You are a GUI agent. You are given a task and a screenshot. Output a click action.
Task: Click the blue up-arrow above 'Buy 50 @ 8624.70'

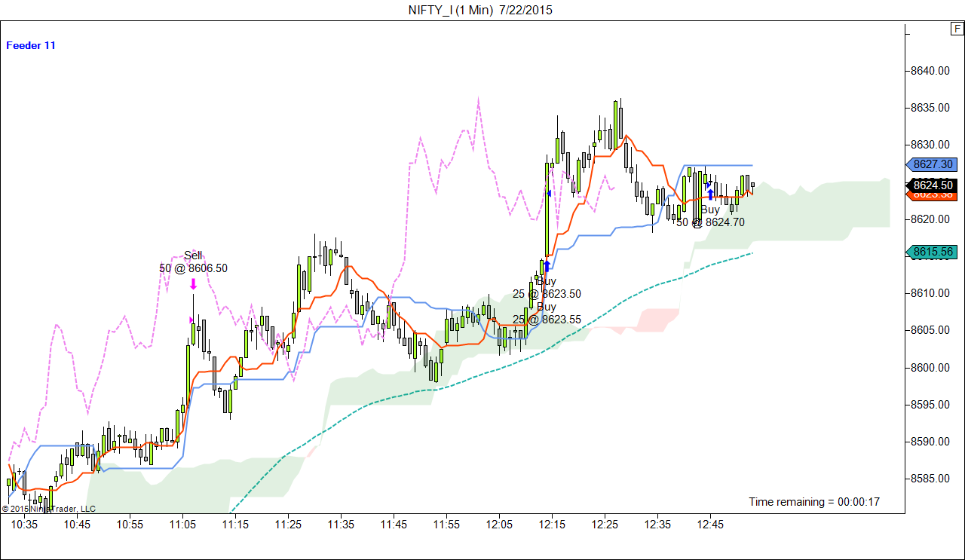point(710,194)
